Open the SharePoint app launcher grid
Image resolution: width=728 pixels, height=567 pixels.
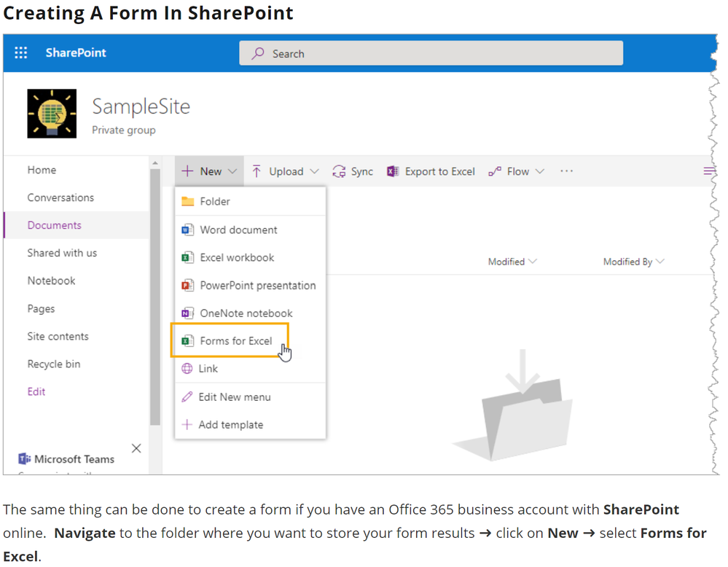[x=21, y=52]
